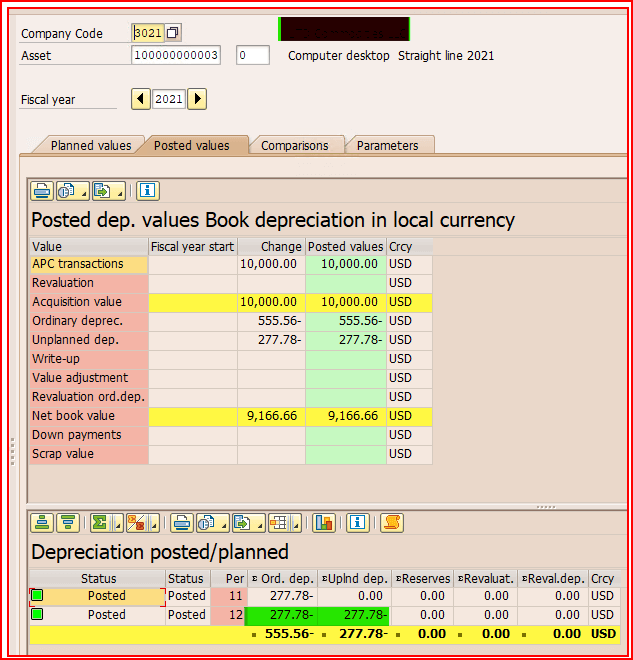
Task: Select the Reval.dep. column header
Action: [x=553, y=579]
